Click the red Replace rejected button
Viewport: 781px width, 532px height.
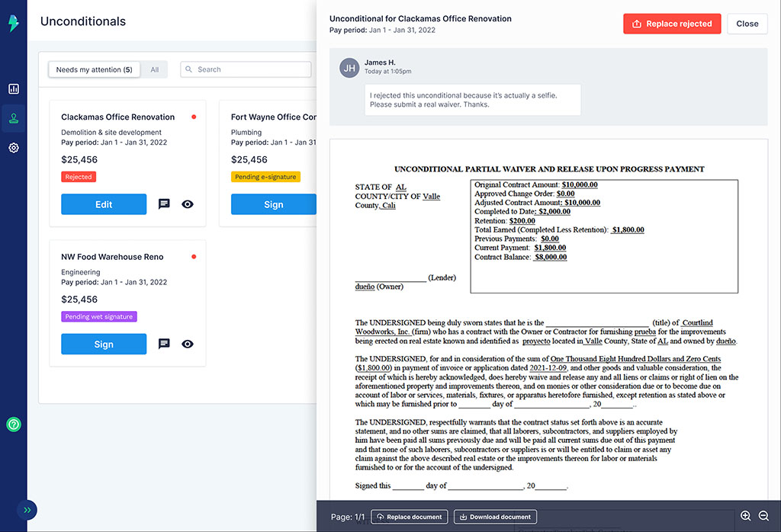[672, 24]
